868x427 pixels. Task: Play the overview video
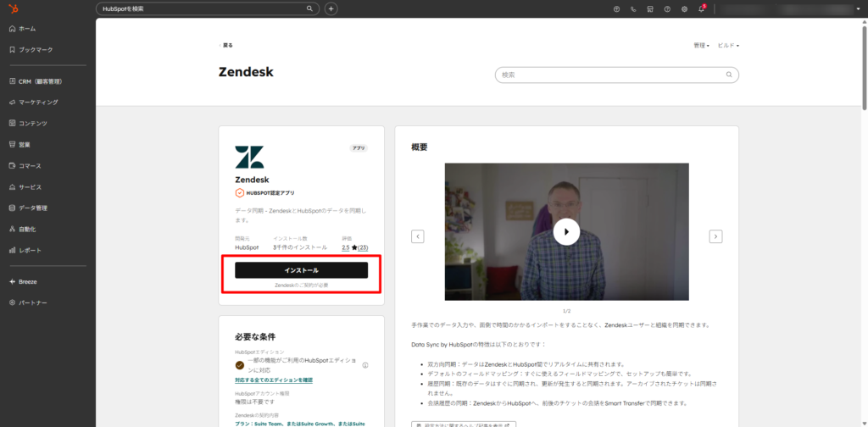coord(566,232)
